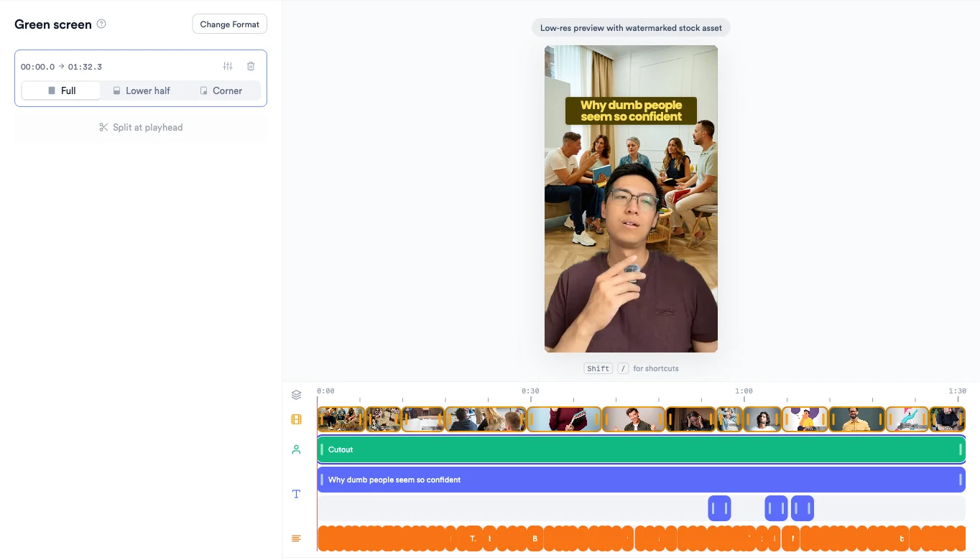This screenshot has height=560, width=980.
Task: Select the blonde people from behind clip
Action: pyautogui.click(x=486, y=419)
